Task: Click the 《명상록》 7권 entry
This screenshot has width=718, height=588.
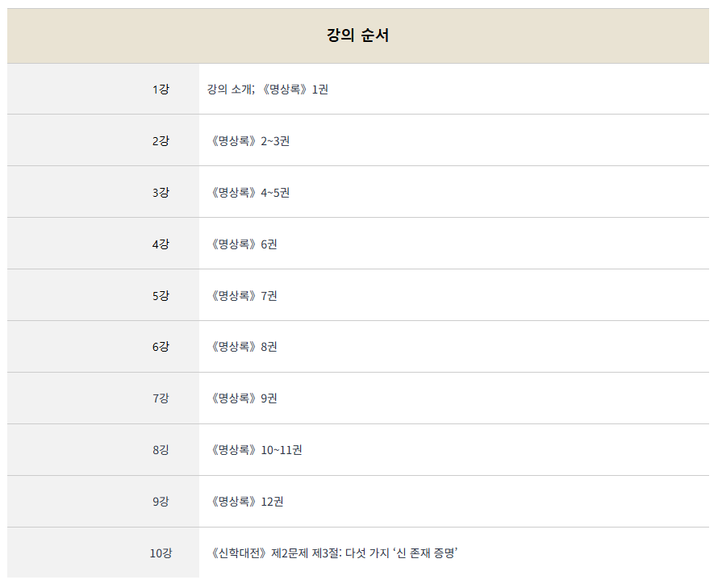Action: (242, 296)
